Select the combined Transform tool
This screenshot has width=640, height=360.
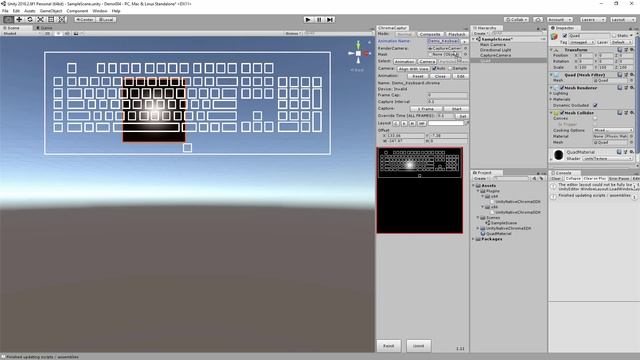(62, 20)
